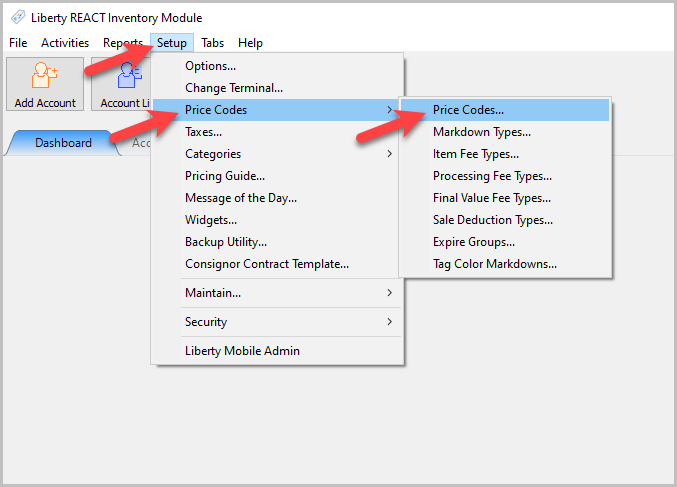This screenshot has height=487, width=677.
Task: Select Options... in the Setup menu
Action: click(277, 66)
